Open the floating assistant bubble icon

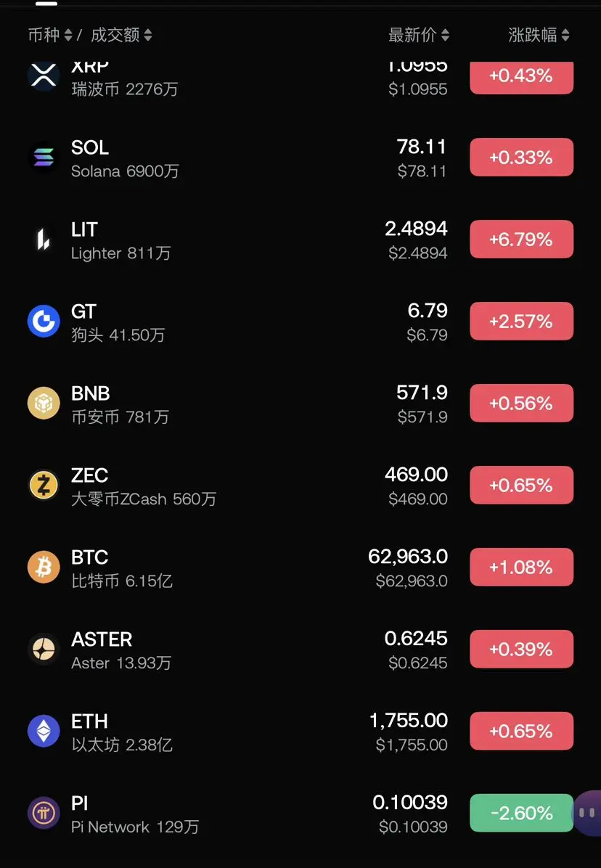click(x=586, y=813)
